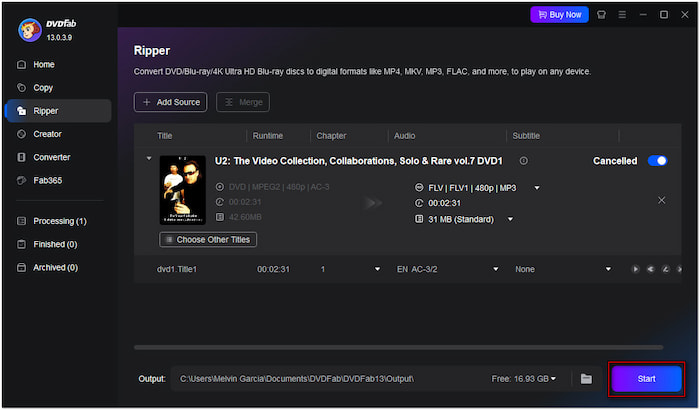Click the DVDFab logo avatar
Image resolution: width=700 pixels, height=410 pixels.
tap(30, 30)
